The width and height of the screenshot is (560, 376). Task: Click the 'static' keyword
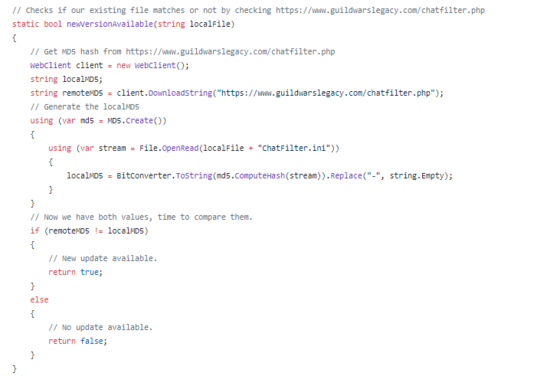(25, 24)
